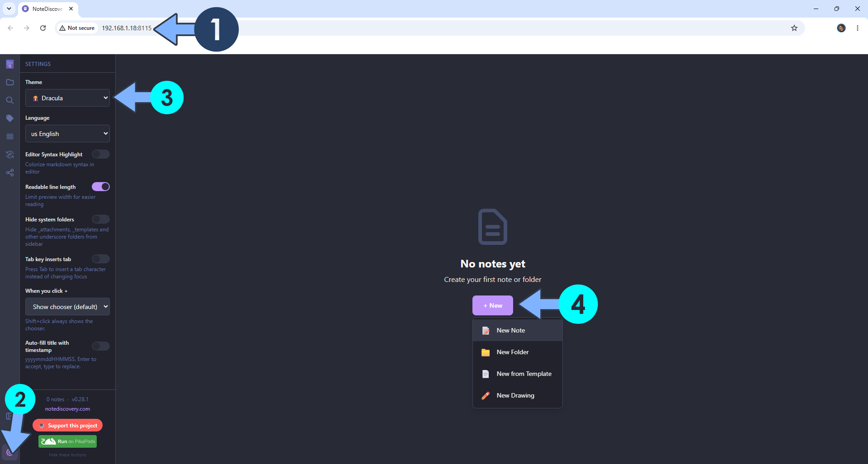Click the When you click + label
Viewport: 868px width, 464px height.
(x=46, y=291)
